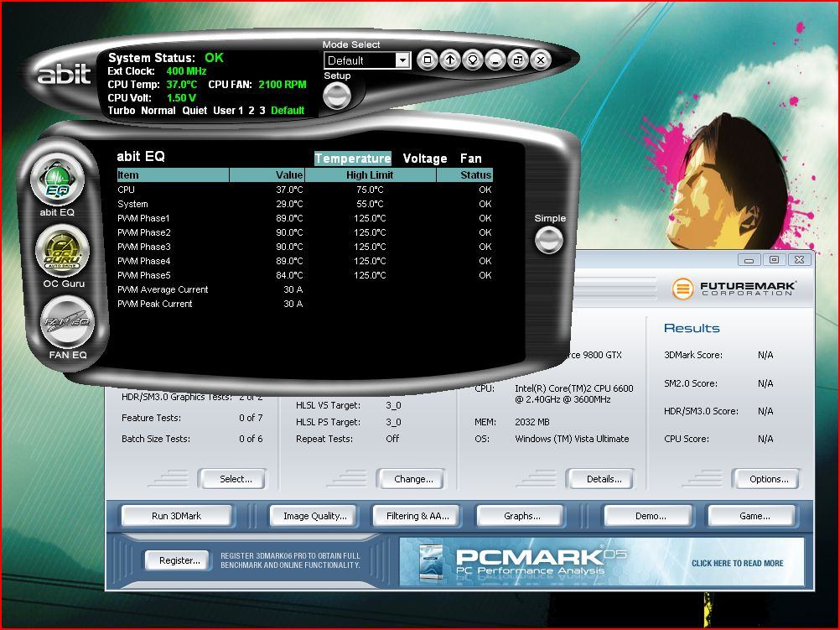Open Filtering & AA settings
Screen dimensions: 840x630
417,516
